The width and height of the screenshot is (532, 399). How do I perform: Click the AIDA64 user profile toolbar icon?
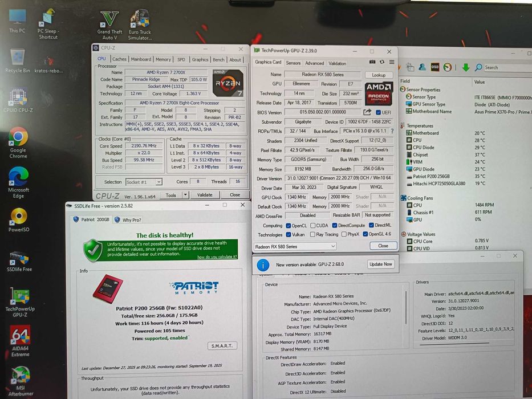point(423,67)
